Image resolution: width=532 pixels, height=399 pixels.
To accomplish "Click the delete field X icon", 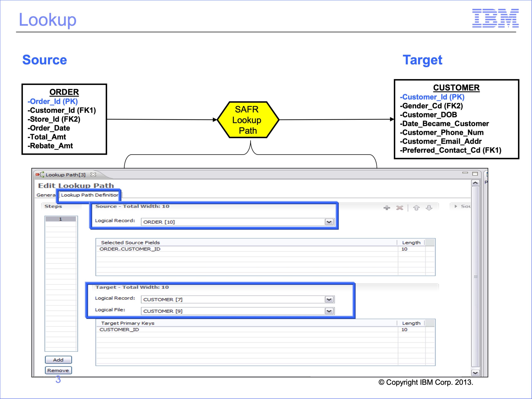I will tap(400, 208).
